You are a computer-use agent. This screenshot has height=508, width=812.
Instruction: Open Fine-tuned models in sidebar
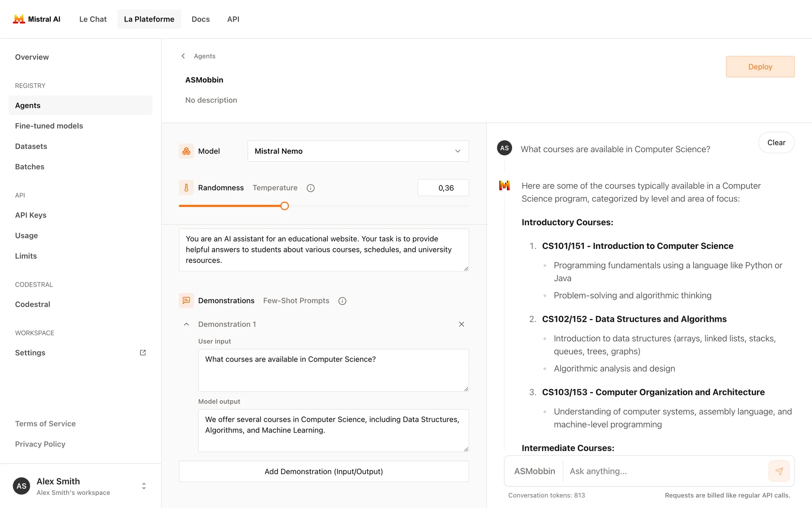(x=49, y=126)
